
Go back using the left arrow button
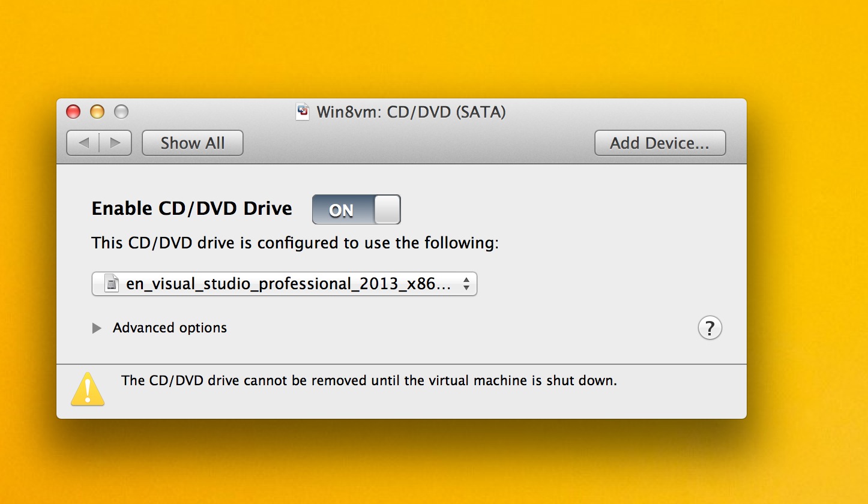pyautogui.click(x=83, y=143)
